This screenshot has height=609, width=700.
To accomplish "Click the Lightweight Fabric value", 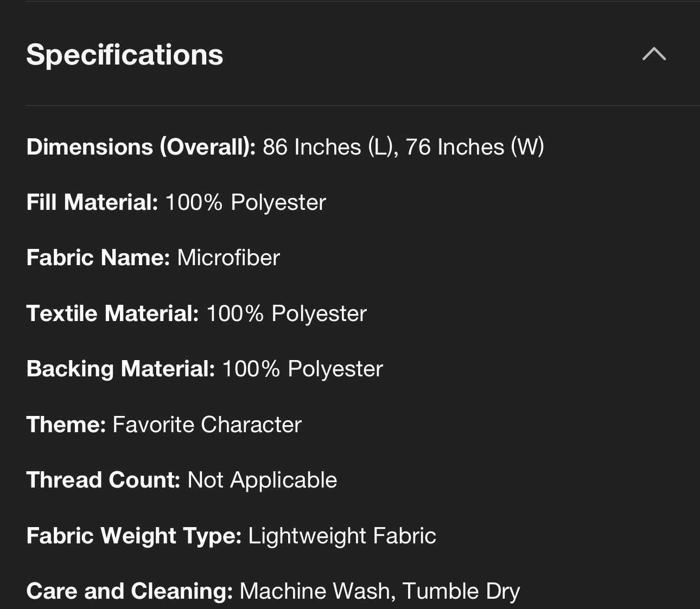I will click(x=342, y=536).
